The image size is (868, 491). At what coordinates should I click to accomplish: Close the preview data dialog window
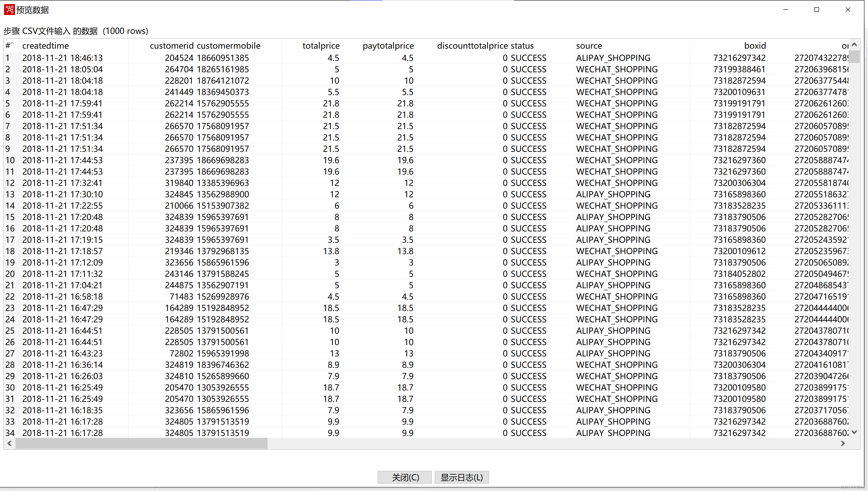(848, 10)
